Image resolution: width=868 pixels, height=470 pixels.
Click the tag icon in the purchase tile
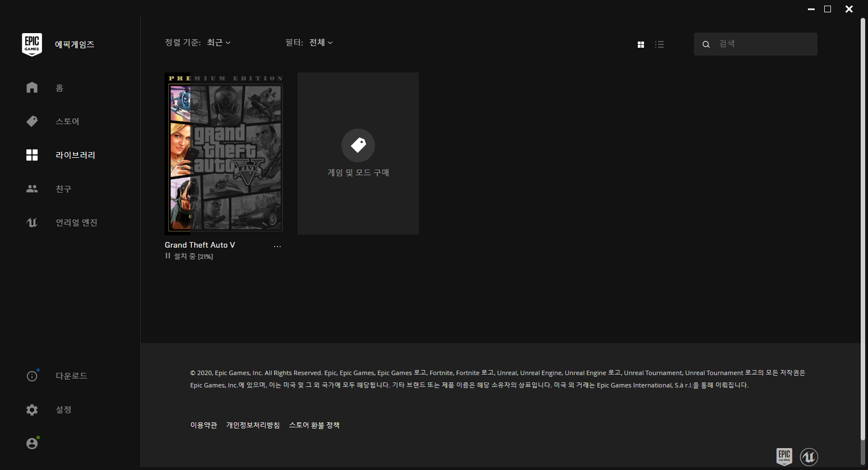(x=358, y=145)
